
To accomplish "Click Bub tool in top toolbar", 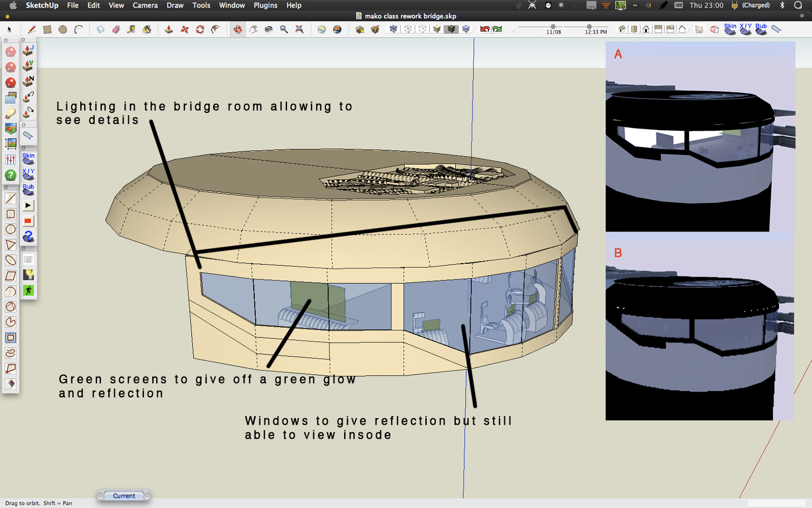I will (x=761, y=29).
